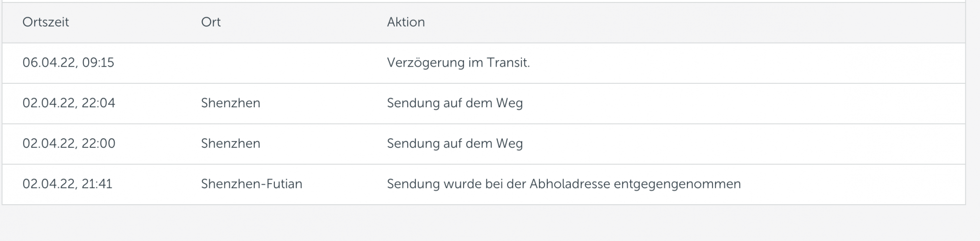Screen dimensions: 980x241
Task: Click the Aktion column header
Action: pos(406,22)
